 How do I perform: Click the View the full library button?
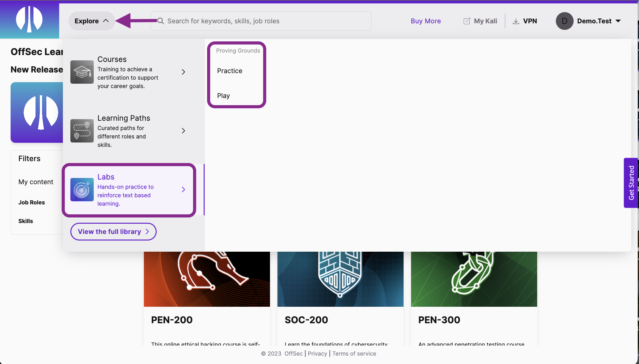click(x=113, y=231)
